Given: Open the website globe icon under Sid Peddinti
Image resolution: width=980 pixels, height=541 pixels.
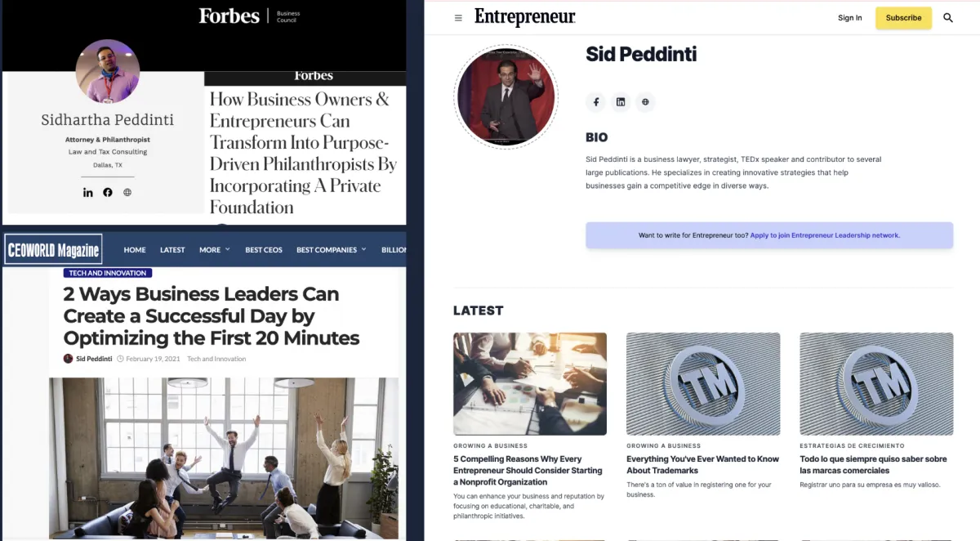Looking at the screenshot, I should 645,102.
